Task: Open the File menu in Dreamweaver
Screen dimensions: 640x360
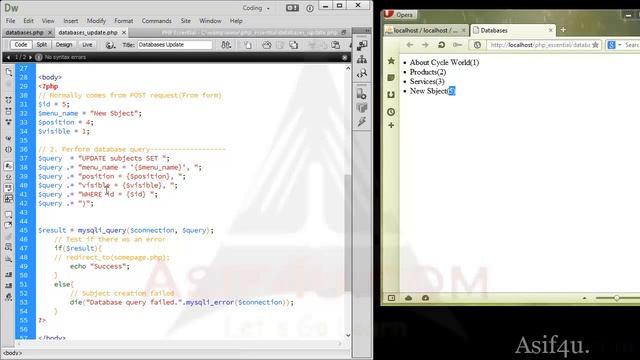Action: pos(10,21)
